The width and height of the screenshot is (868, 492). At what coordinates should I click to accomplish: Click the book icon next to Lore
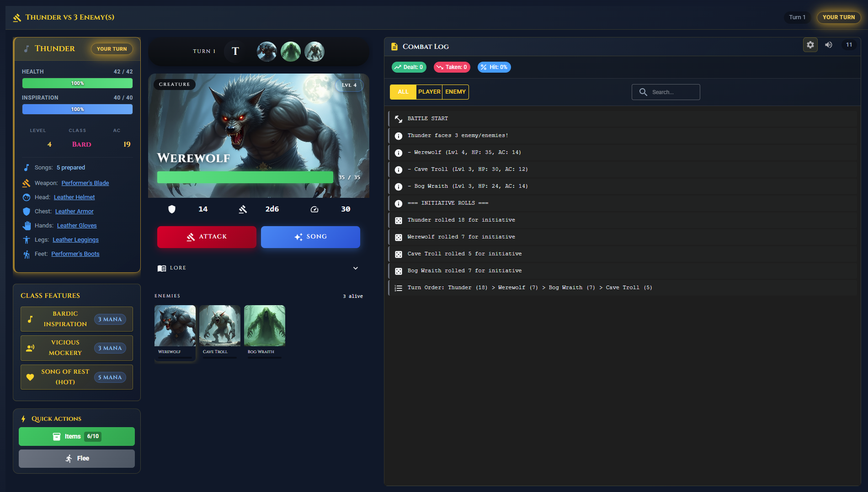pos(161,268)
